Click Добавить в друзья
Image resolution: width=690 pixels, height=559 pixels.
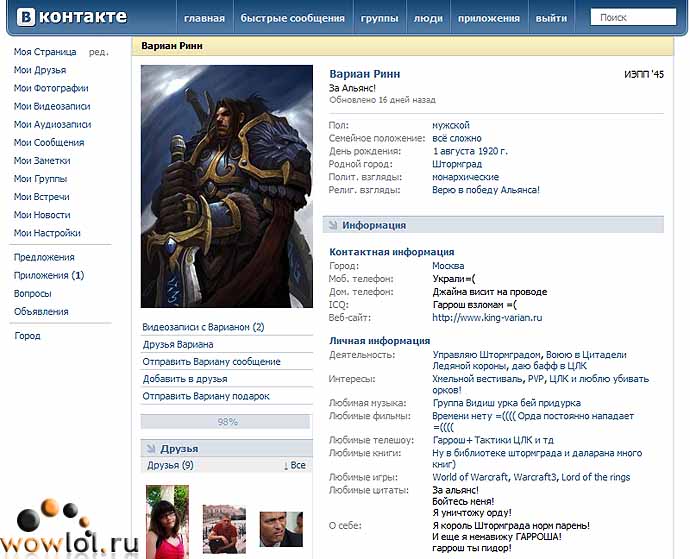pyautogui.click(x=185, y=379)
